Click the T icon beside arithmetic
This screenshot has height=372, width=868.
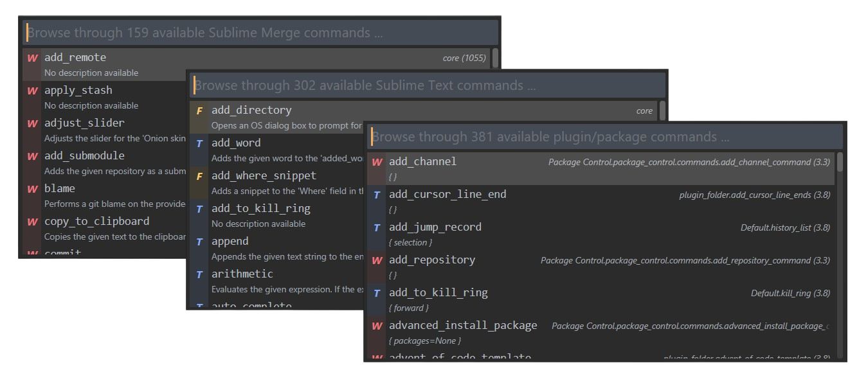199,274
